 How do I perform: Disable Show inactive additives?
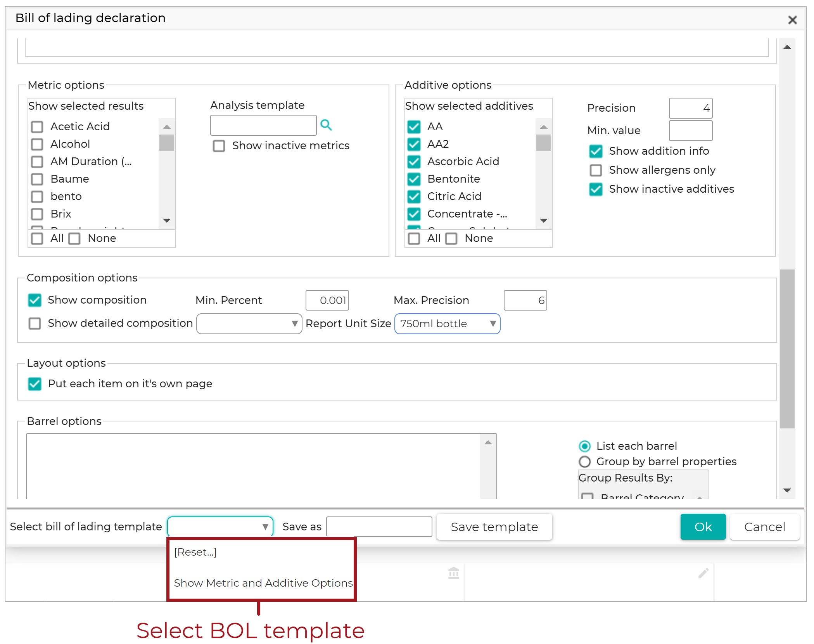point(596,189)
